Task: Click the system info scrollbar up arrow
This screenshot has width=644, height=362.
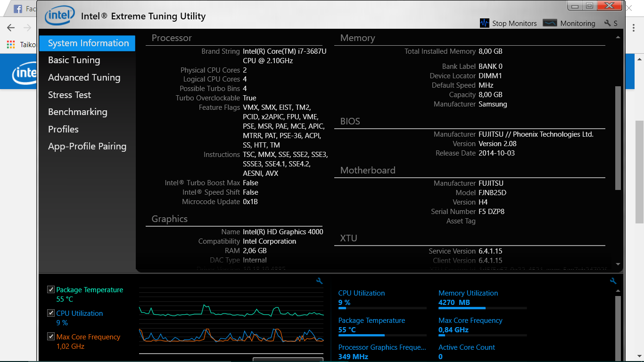Action: [x=618, y=37]
